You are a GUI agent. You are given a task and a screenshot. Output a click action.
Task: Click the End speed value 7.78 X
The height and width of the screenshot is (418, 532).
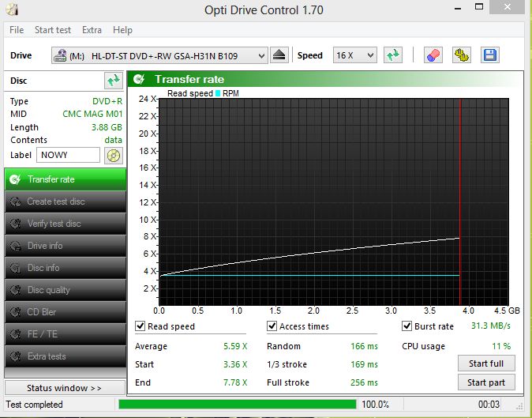[235, 382]
